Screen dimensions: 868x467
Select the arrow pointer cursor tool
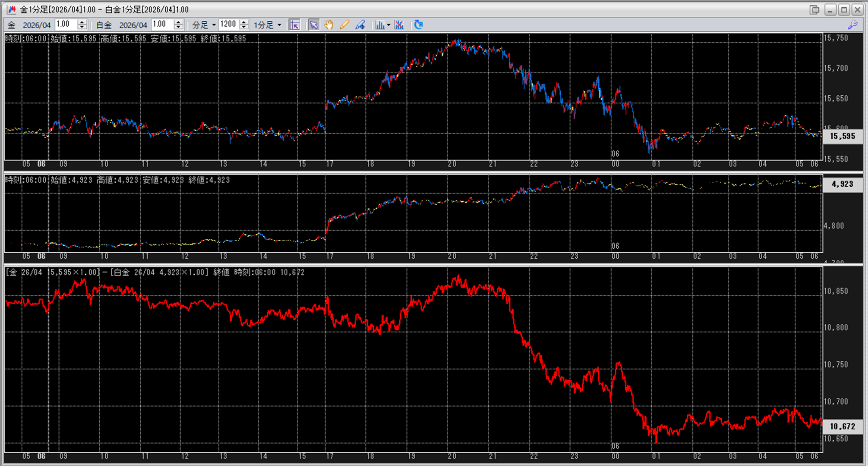[313, 25]
